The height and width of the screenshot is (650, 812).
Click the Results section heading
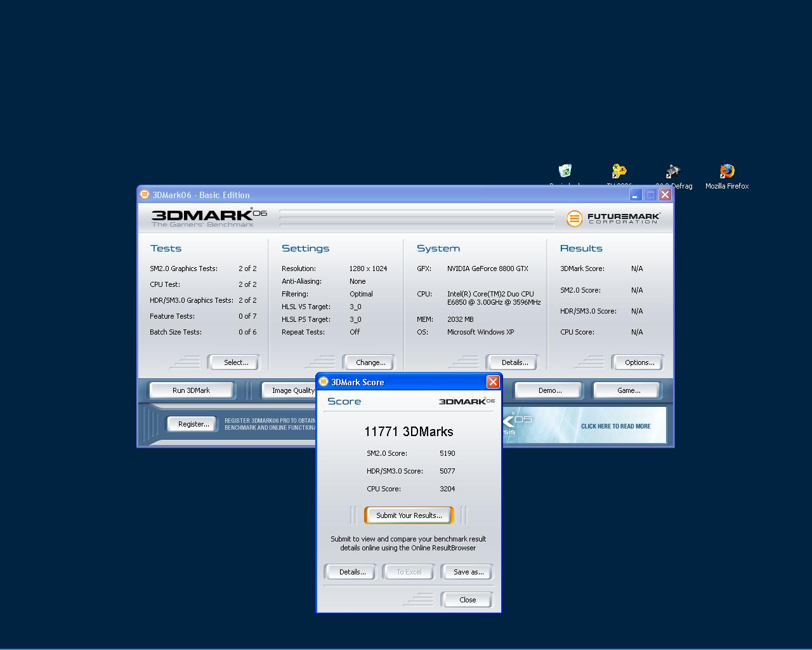point(581,248)
